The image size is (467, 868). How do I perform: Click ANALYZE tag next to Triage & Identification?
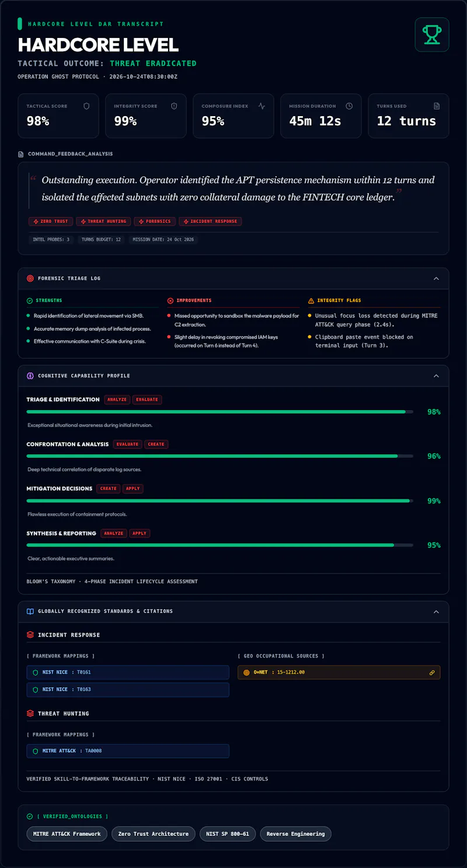tap(117, 400)
